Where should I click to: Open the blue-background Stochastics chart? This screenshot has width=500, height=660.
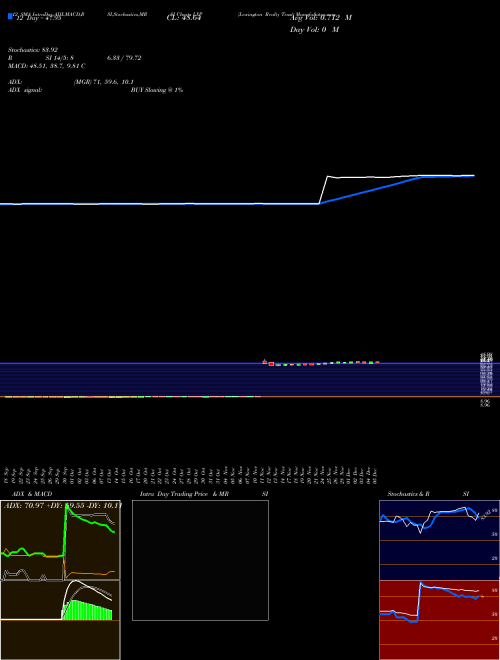[439, 540]
